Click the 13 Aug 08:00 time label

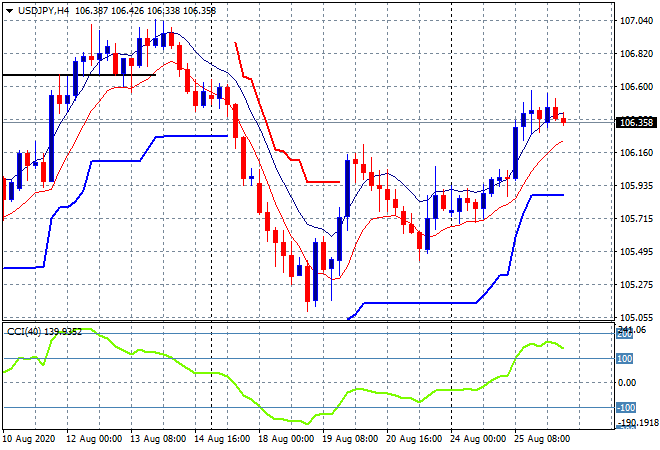tap(158, 439)
